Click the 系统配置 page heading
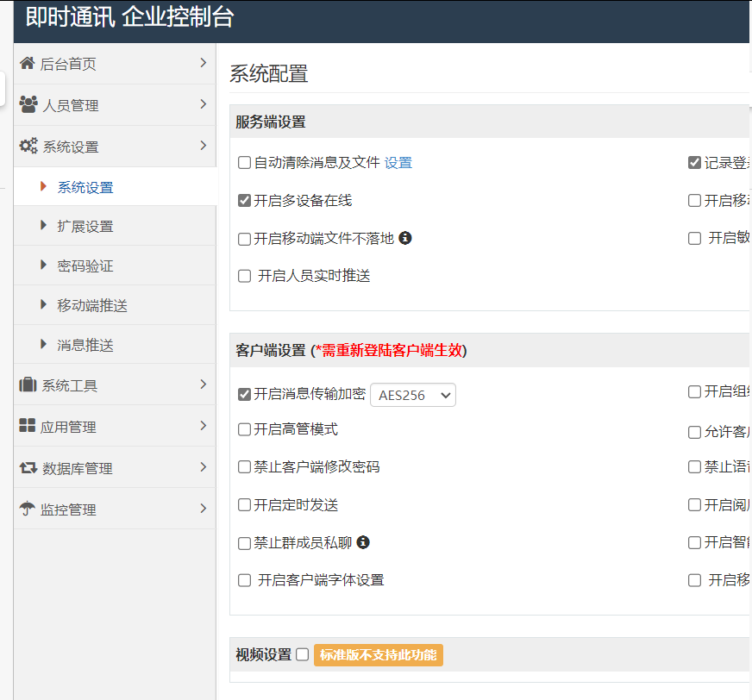The image size is (752, 700). pyautogui.click(x=269, y=74)
